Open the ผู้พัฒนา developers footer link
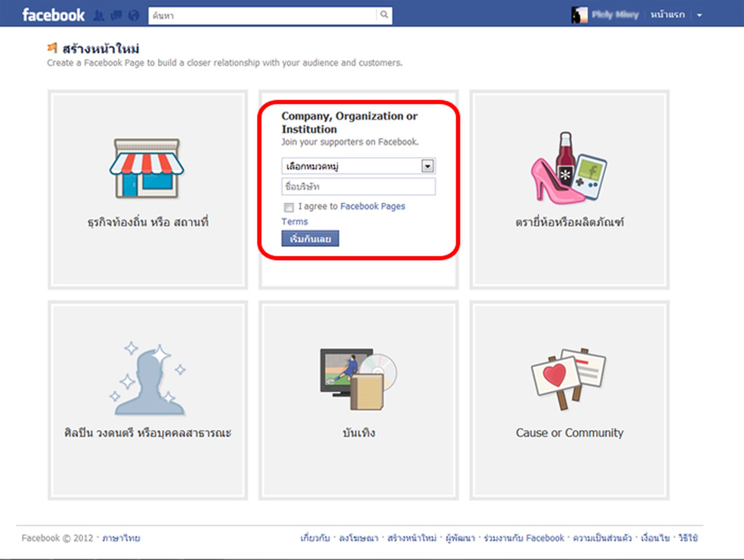This screenshot has width=744, height=560. click(460, 538)
